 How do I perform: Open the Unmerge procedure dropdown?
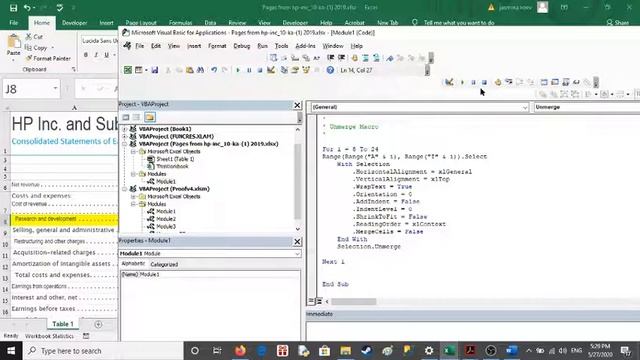point(587,107)
